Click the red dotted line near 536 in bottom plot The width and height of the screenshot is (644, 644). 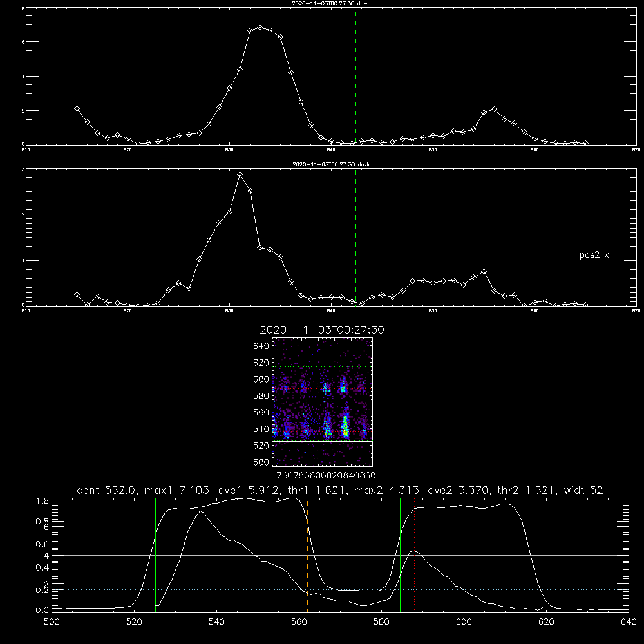200,555
